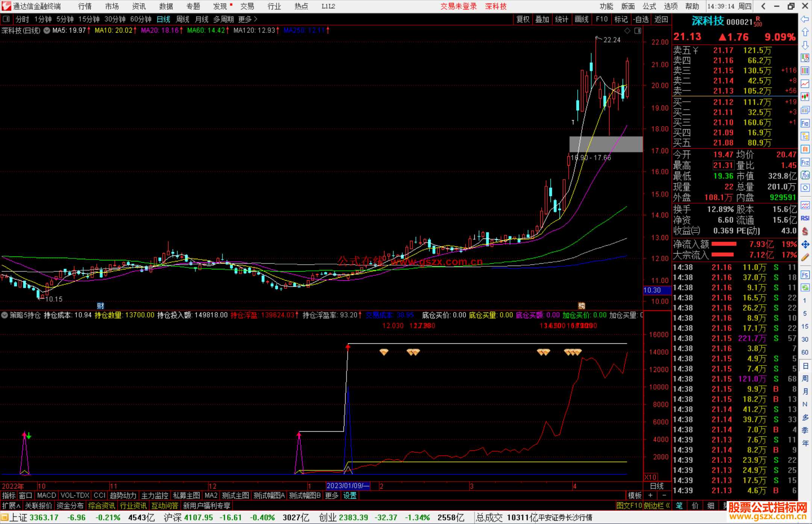812x524 pixels.
Task: Click the four-way move arrows icon
Action: tap(805, 245)
